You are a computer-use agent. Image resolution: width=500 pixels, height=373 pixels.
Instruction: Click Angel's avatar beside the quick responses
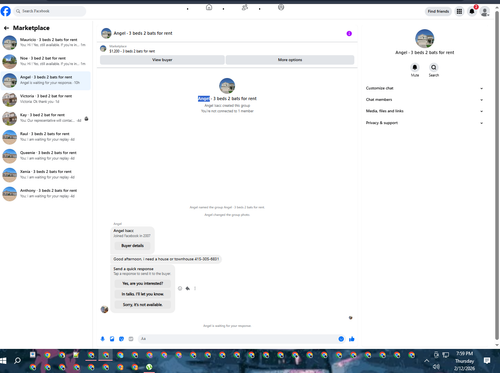pyautogui.click(x=104, y=309)
